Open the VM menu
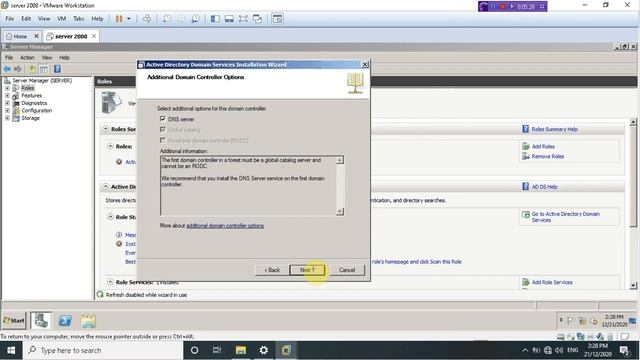Screen dimensions: 640x360 click(x=62, y=19)
